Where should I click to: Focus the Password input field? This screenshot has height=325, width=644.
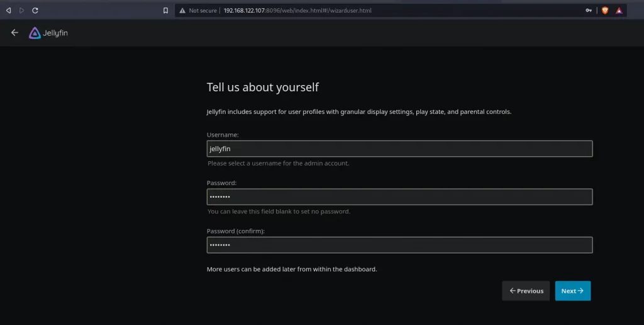pos(399,197)
